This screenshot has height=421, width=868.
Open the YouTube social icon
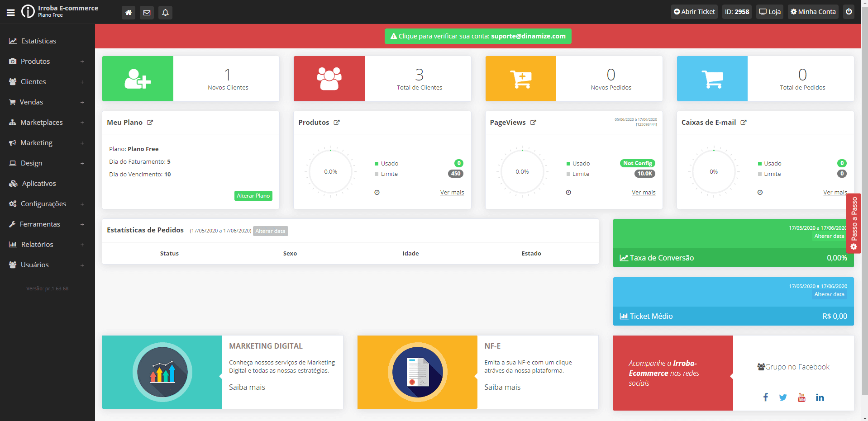click(x=801, y=397)
